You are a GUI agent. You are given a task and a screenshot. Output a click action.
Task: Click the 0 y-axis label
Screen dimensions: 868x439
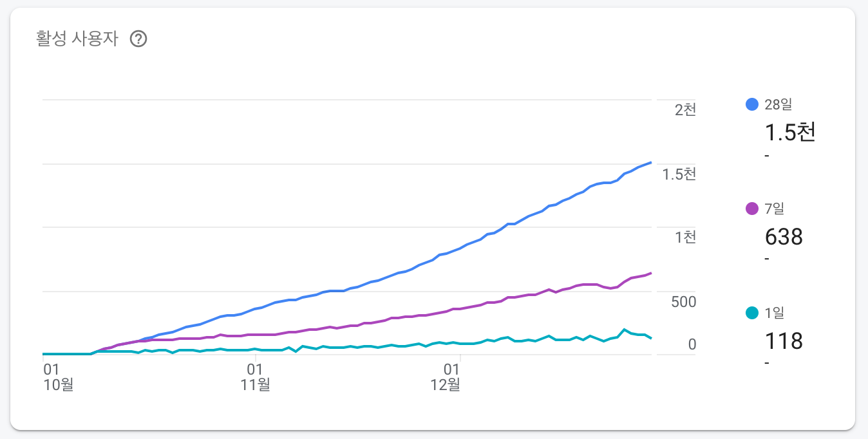click(692, 344)
